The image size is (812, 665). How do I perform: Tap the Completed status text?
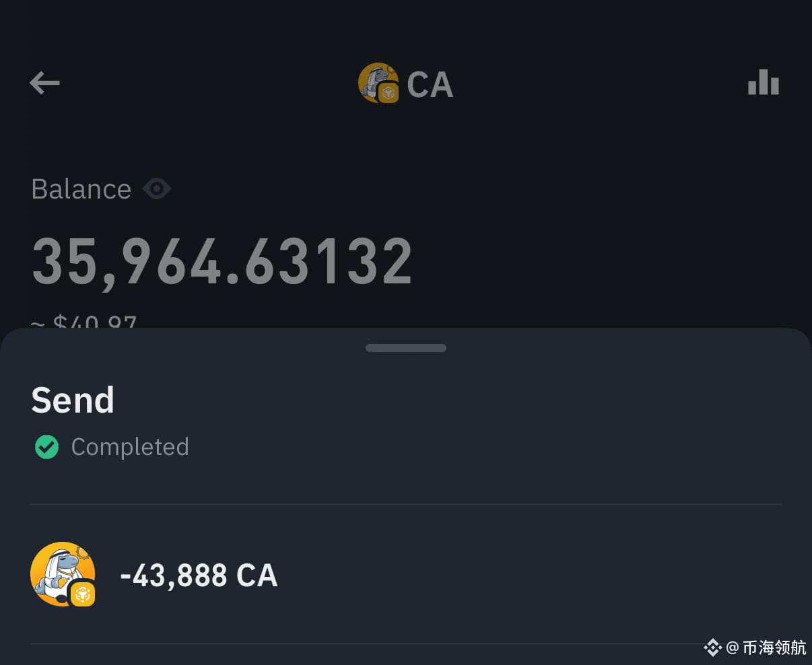coord(130,447)
